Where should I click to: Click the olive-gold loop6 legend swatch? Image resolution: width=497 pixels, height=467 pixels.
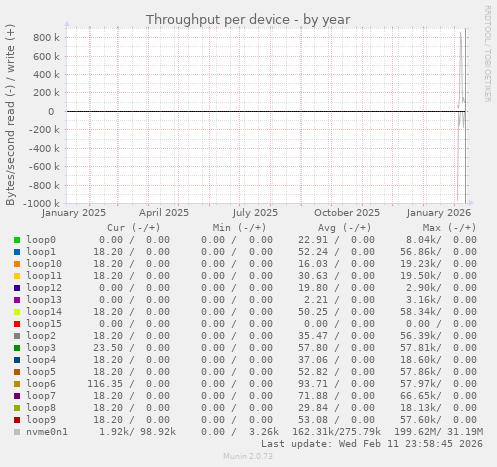pos(17,384)
